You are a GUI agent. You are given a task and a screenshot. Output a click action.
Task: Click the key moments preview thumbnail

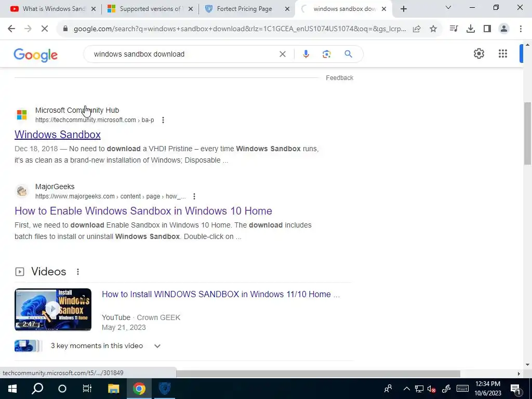pyautogui.click(x=28, y=345)
